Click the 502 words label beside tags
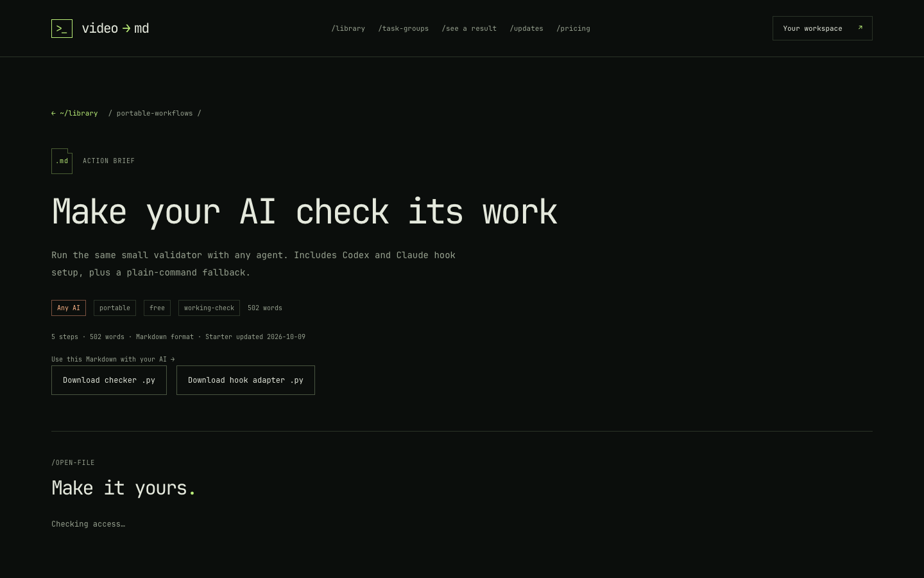This screenshot has width=924, height=578. [x=265, y=308]
